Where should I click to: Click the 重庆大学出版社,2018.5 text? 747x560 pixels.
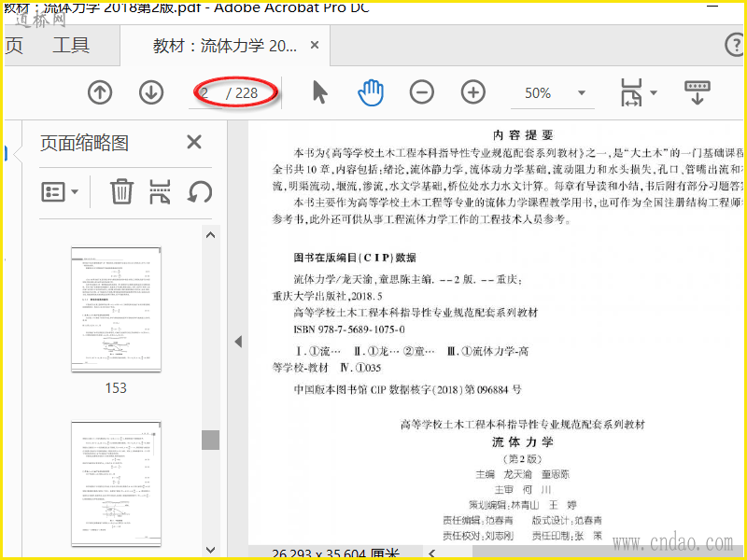click(327, 296)
